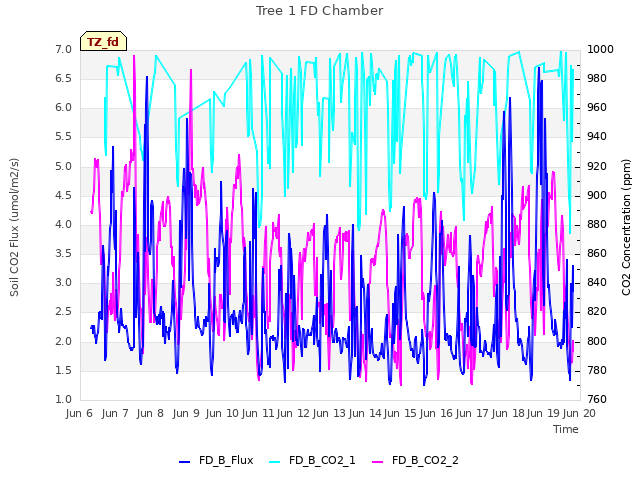Click the Jun 10 x-axis tick label
640x480 pixels.
tap(222, 413)
